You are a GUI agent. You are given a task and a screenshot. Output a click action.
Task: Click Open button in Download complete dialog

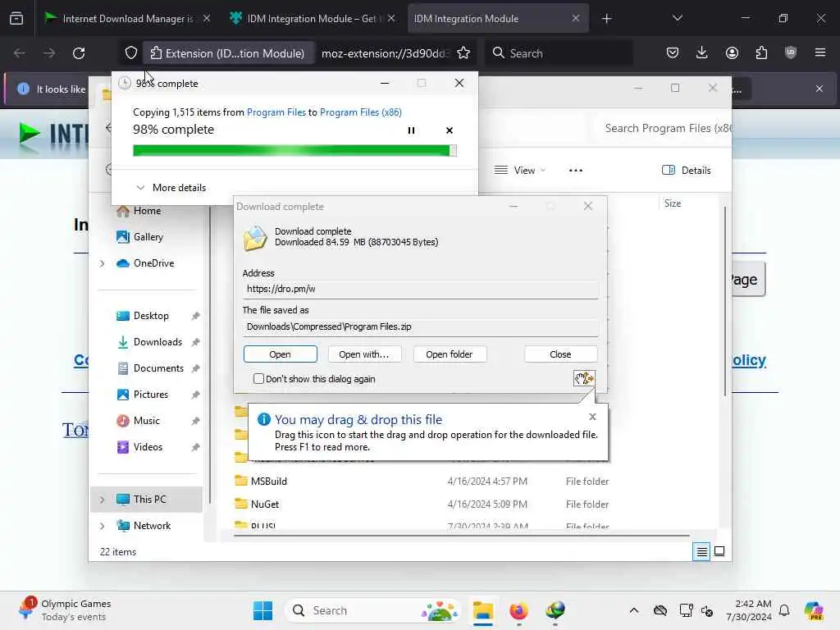point(281,354)
